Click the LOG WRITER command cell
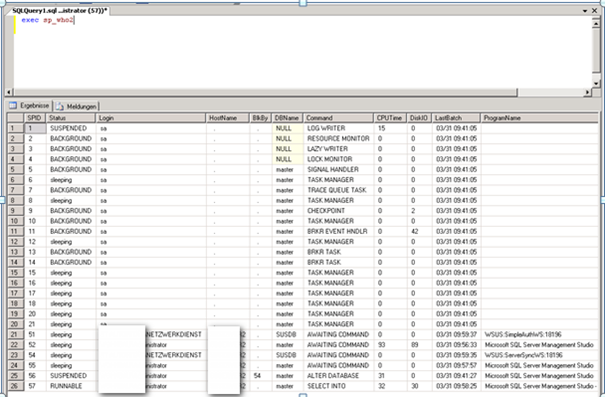The width and height of the screenshot is (605, 397). click(x=338, y=128)
